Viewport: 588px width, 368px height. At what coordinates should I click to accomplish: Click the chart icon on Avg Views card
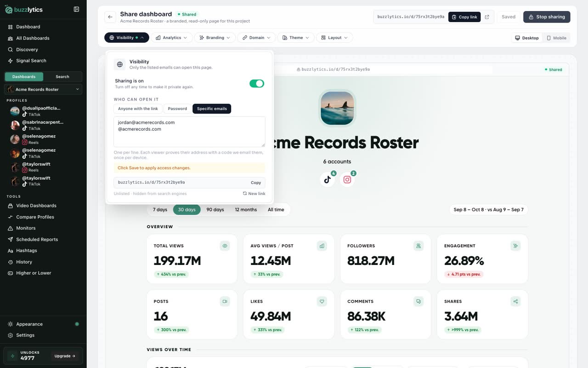click(x=322, y=246)
